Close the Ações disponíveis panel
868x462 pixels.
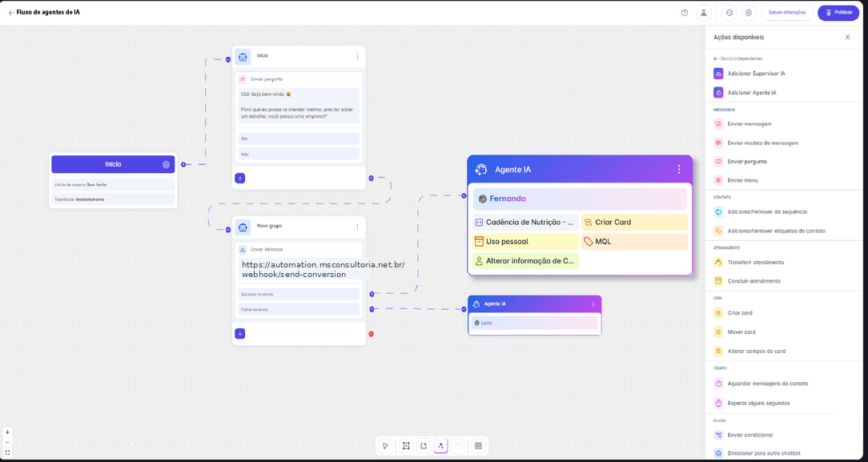(847, 37)
